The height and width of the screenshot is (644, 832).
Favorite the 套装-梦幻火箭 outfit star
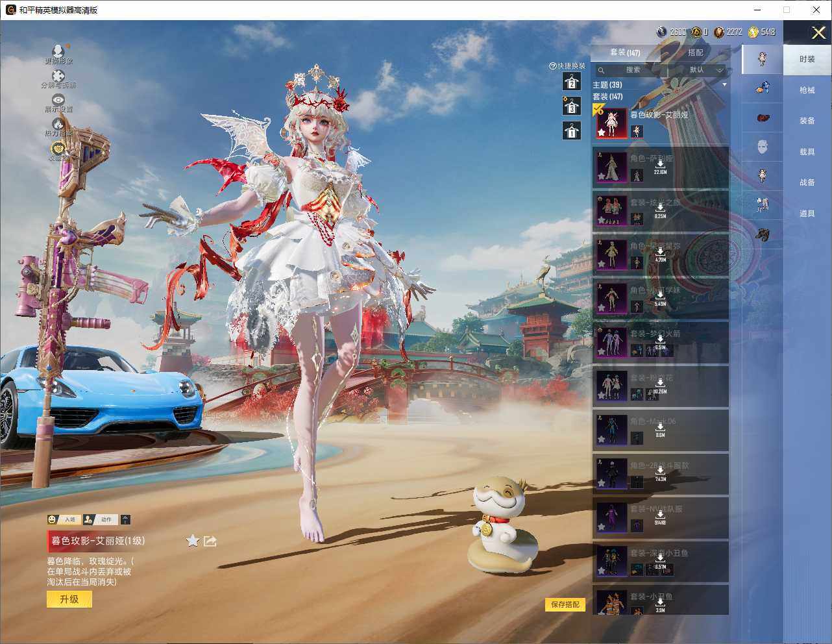pos(602,351)
